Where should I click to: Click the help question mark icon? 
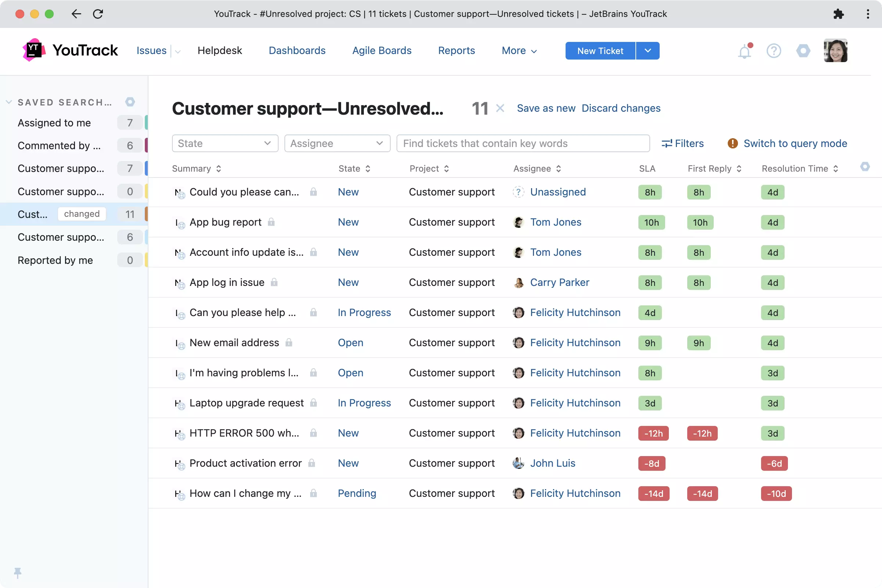coord(774,51)
